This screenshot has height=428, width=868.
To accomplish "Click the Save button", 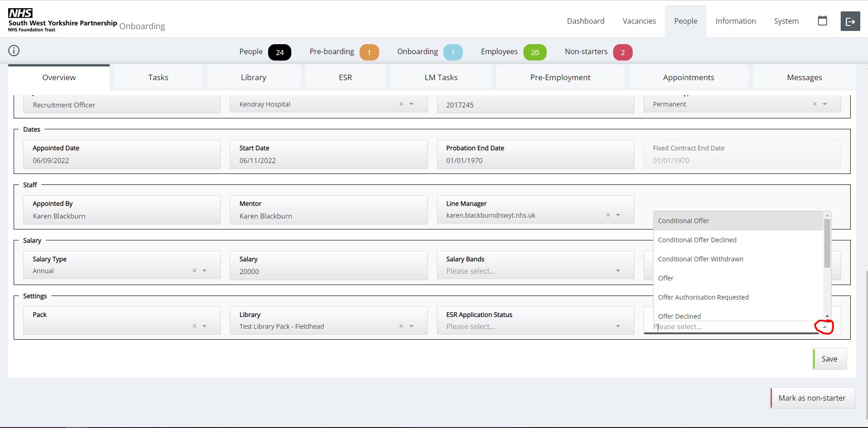I will point(829,359).
